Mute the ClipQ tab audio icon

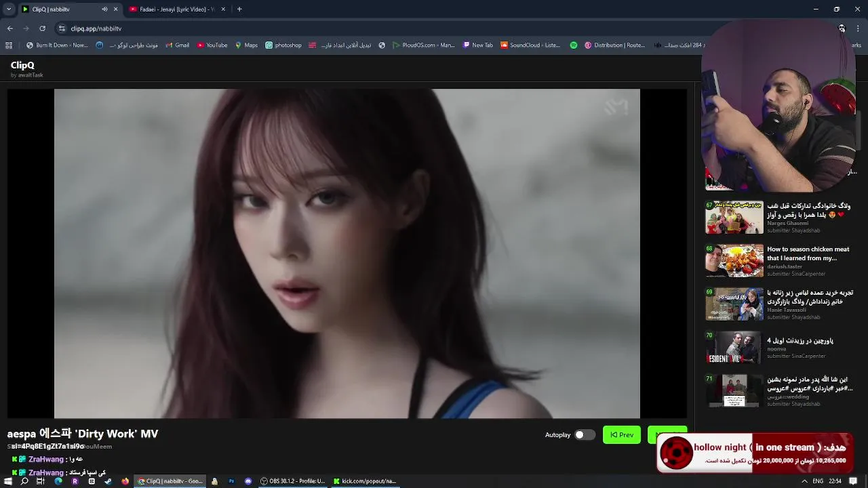coord(104,9)
